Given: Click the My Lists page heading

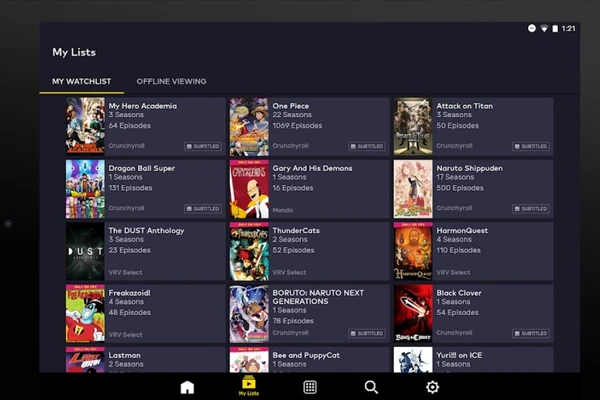Looking at the screenshot, I should tap(74, 52).
